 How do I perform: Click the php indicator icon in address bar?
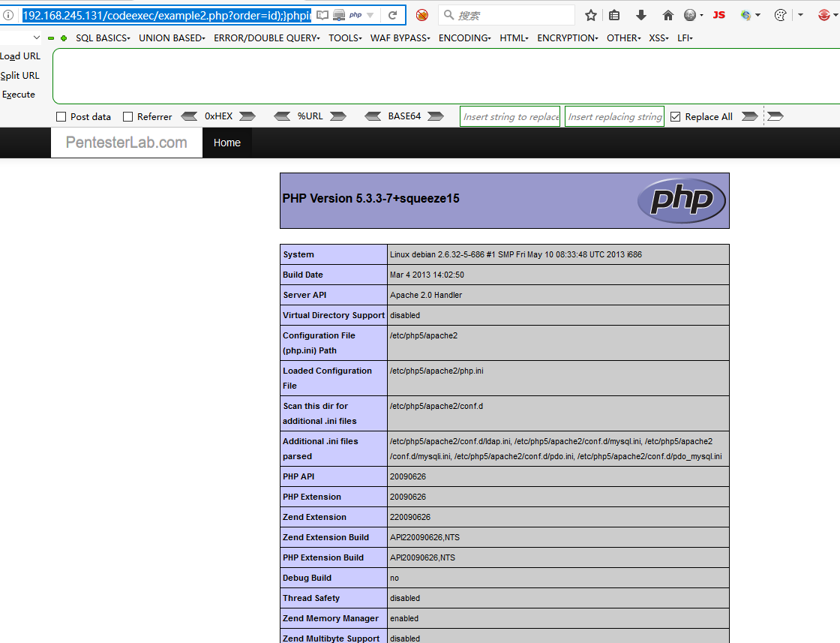tap(355, 15)
